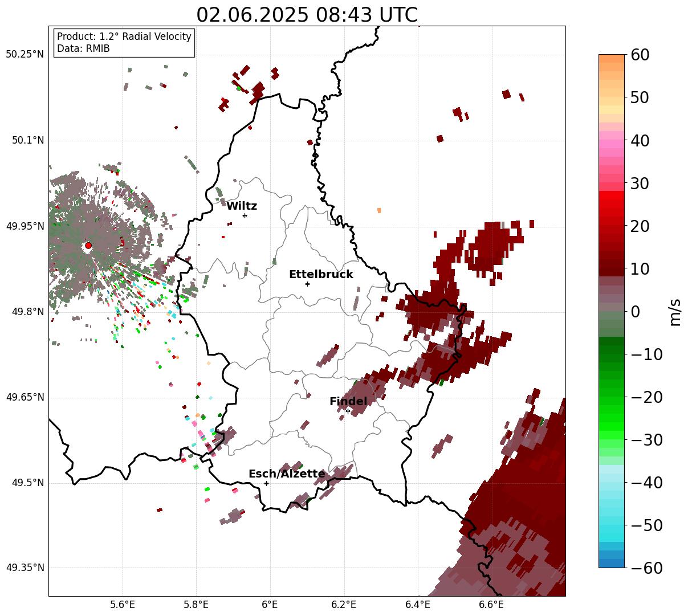Click the Wiltz city label
This screenshot has height=616, width=688.
(x=242, y=206)
